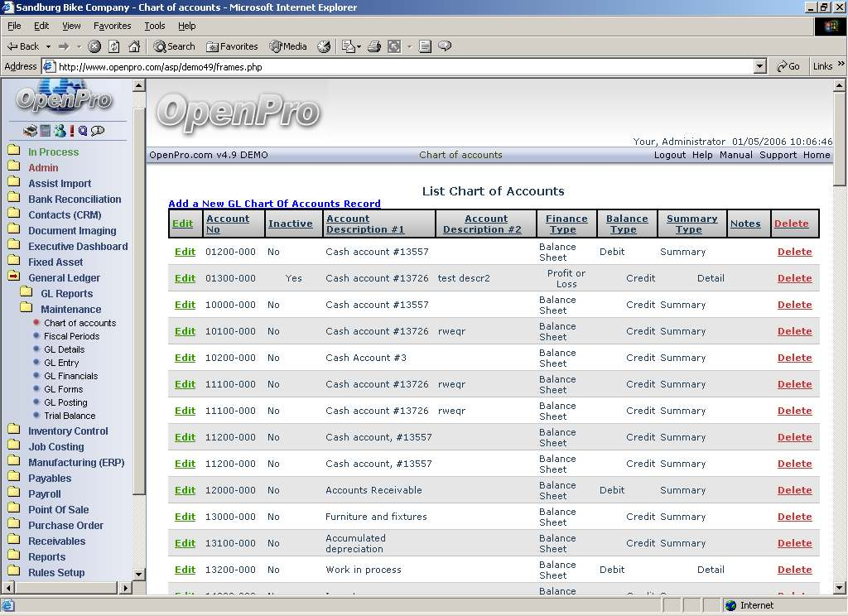The height and width of the screenshot is (616, 848).
Task: Open the Tools menu
Action: coord(155,26)
